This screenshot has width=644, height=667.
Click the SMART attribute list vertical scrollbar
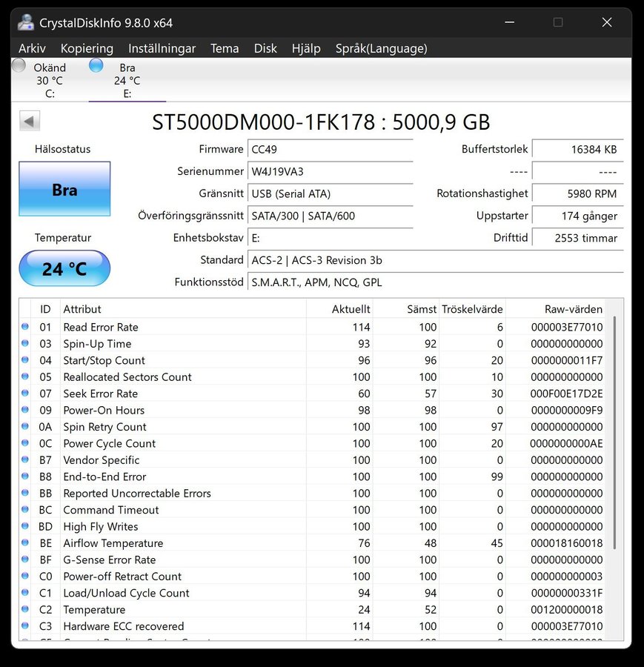(x=614, y=432)
